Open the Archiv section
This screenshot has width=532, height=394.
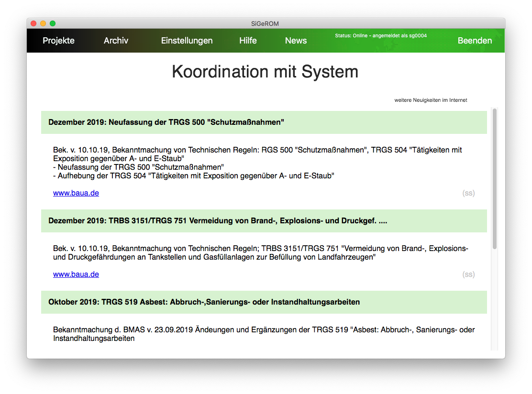(x=116, y=41)
